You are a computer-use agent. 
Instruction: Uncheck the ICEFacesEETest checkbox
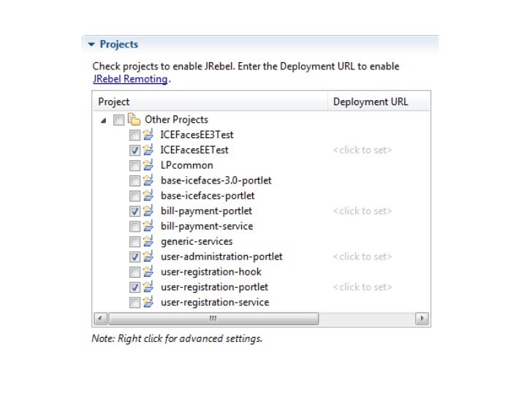point(134,151)
